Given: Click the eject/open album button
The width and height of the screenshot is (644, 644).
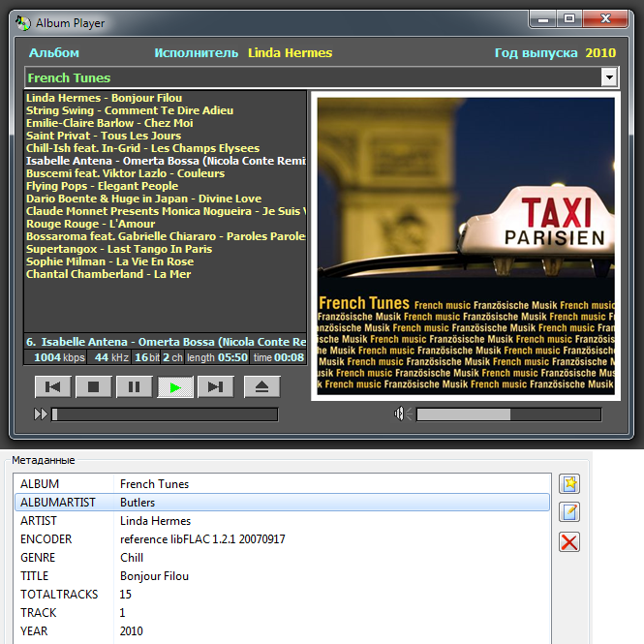Looking at the screenshot, I should click(x=261, y=387).
